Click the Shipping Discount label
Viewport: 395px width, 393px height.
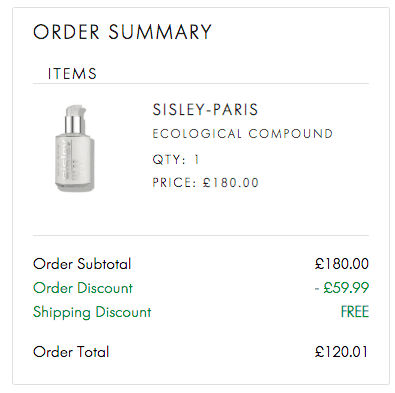tap(92, 312)
